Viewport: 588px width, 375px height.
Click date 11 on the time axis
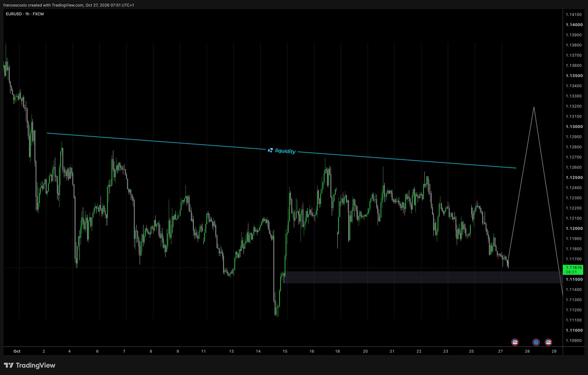point(203,351)
